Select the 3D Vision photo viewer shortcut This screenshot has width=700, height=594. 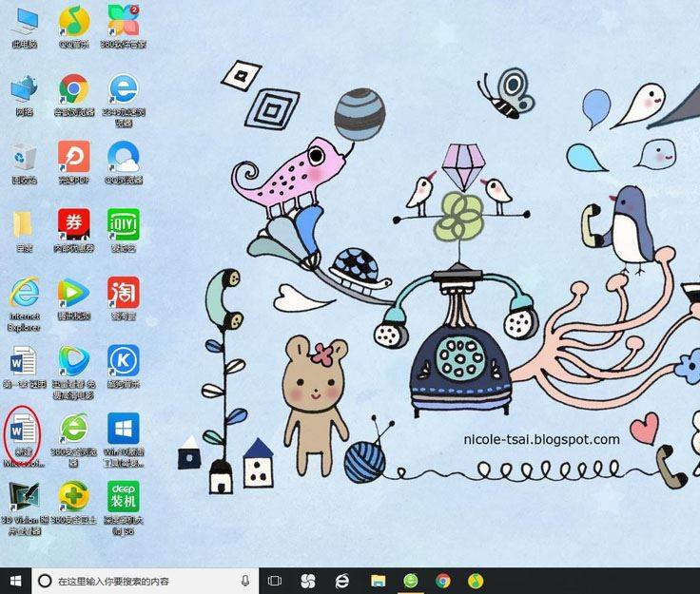[x=25, y=508]
